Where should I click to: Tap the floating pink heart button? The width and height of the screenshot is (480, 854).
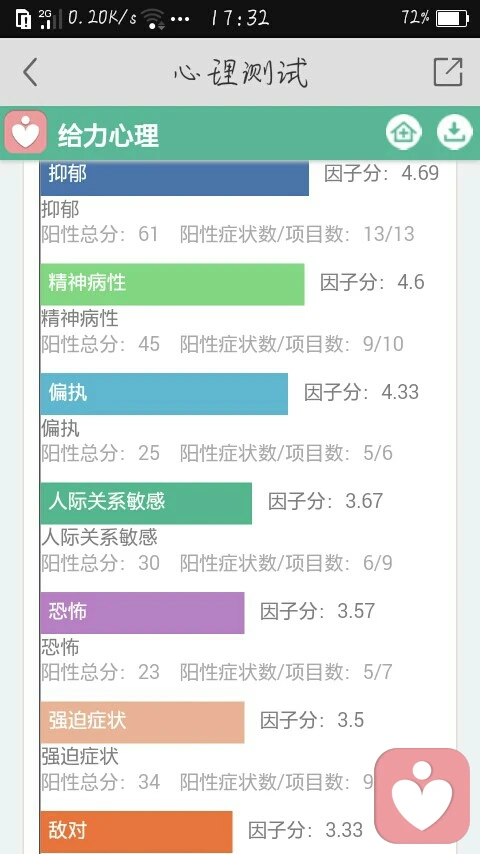[x=422, y=796]
